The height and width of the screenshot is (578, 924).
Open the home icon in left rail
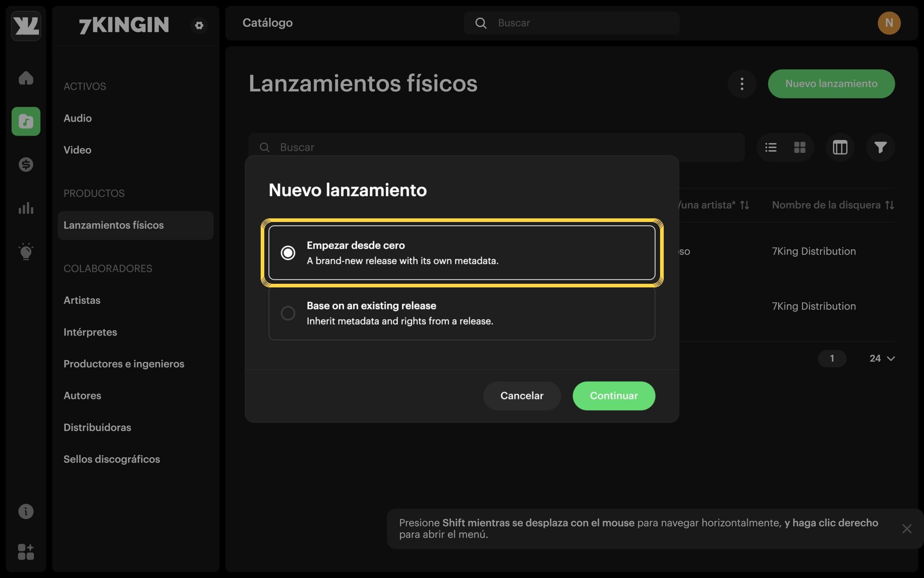[26, 78]
